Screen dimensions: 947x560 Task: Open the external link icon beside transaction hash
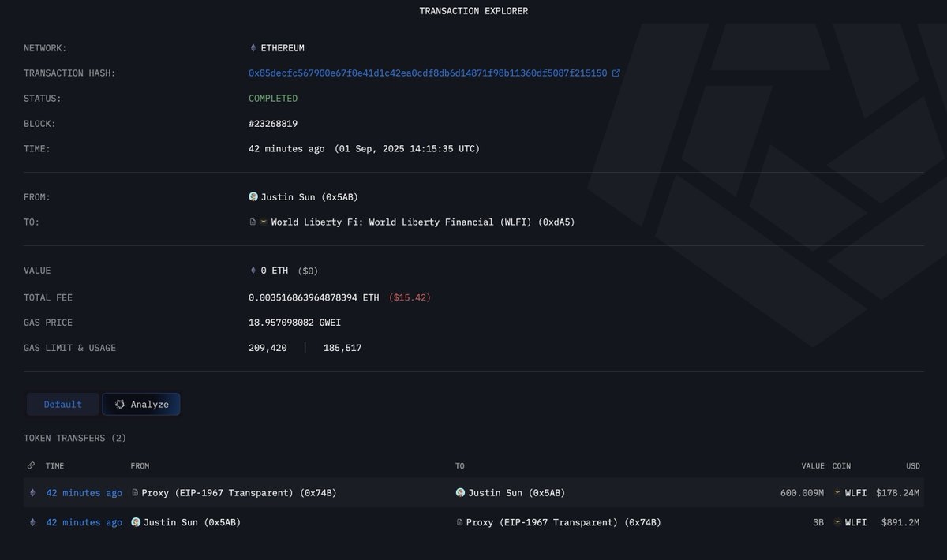point(616,73)
